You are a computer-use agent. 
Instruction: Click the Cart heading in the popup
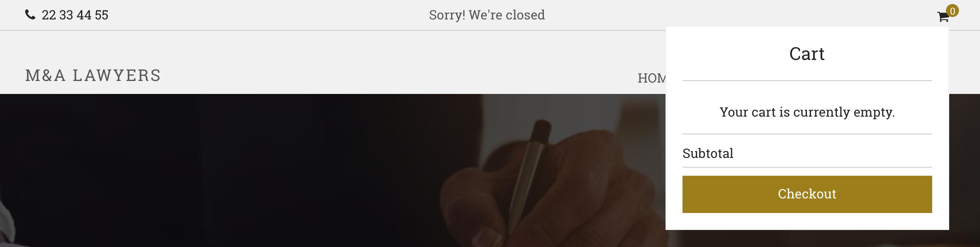(x=807, y=54)
